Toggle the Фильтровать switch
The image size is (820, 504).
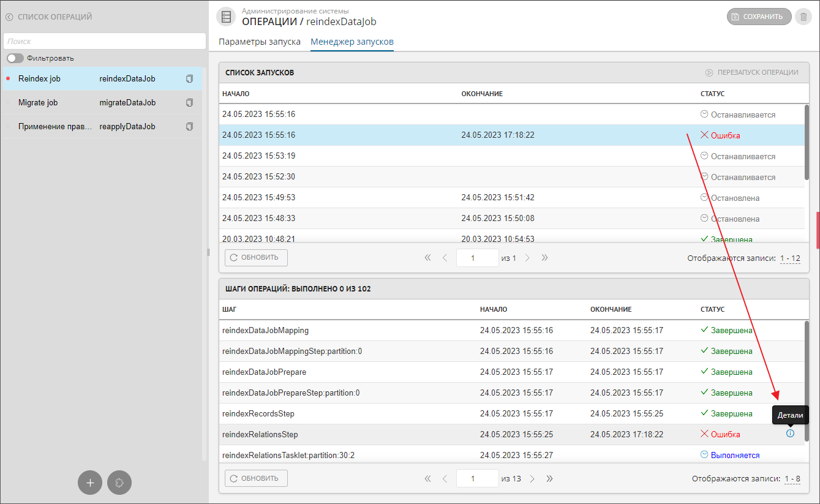click(15, 58)
